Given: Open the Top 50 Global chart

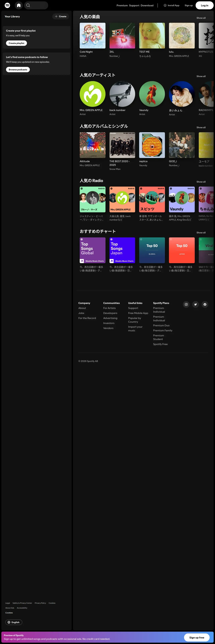Looking at the screenshot, I should 152,250.
